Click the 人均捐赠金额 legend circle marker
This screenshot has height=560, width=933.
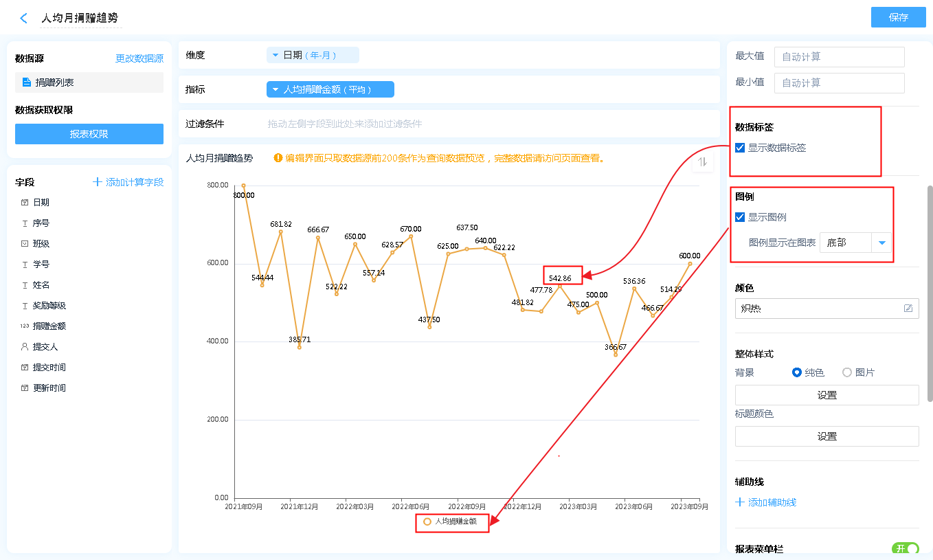(x=427, y=522)
